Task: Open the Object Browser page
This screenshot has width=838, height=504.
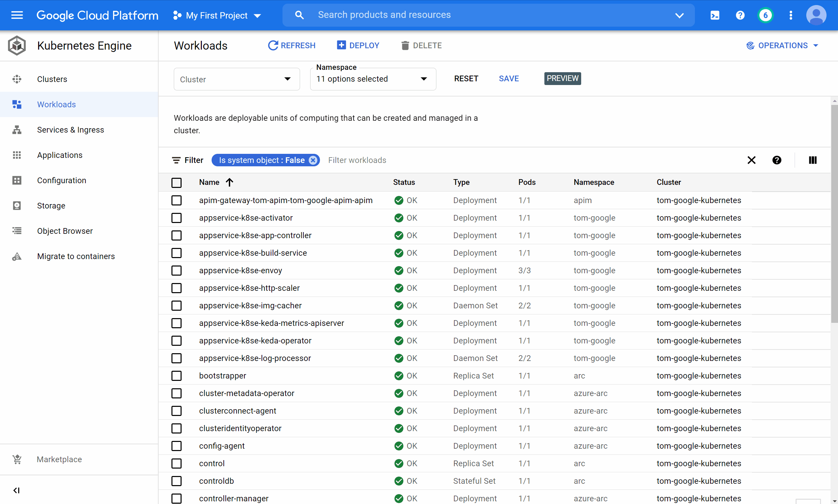Action: 64,231
